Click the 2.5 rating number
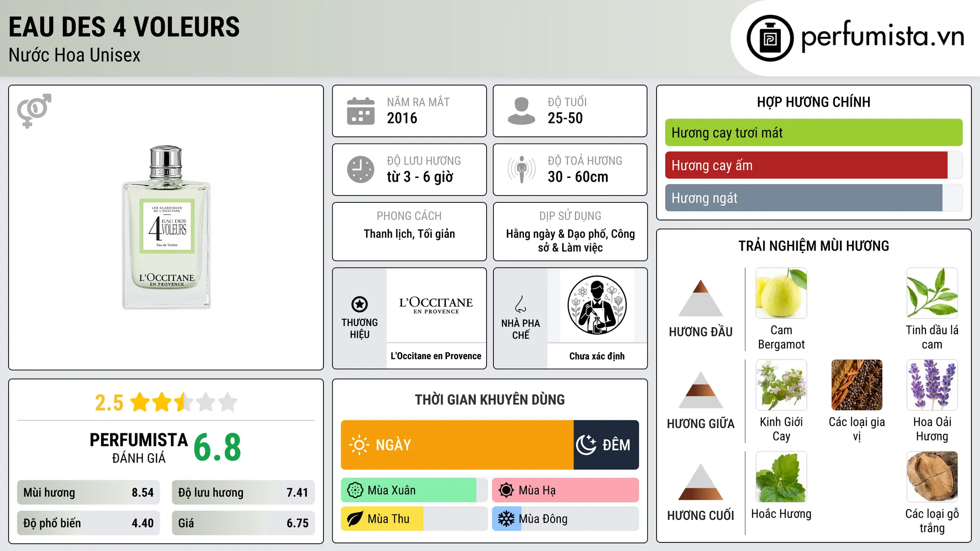 click(x=109, y=403)
